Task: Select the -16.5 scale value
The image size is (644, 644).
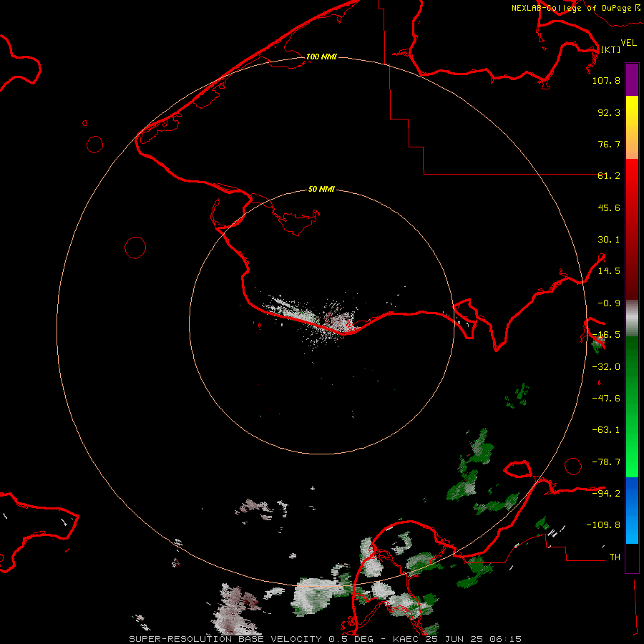Action: click(606, 335)
